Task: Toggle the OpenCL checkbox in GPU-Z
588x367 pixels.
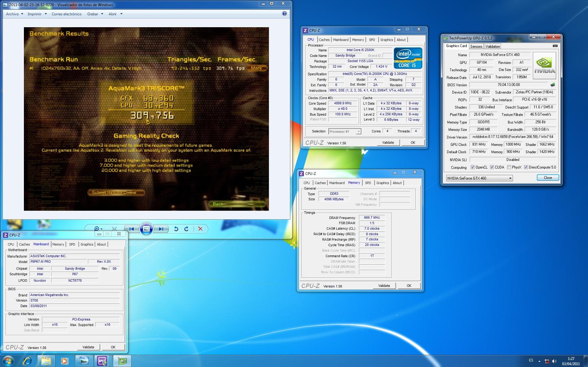Action: tap(473, 168)
